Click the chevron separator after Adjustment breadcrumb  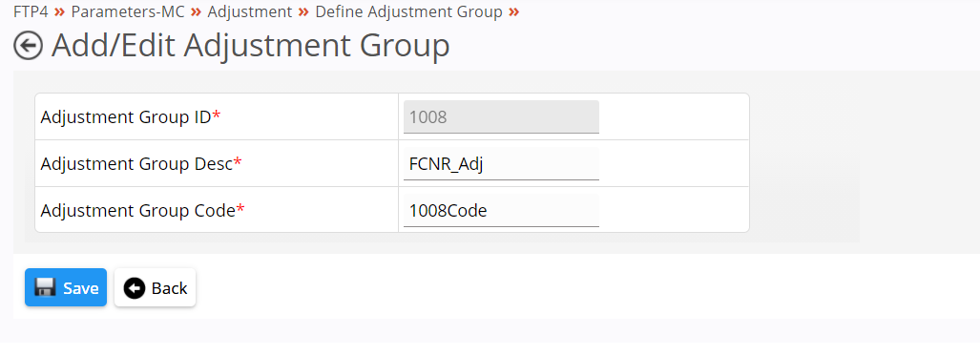303,11
